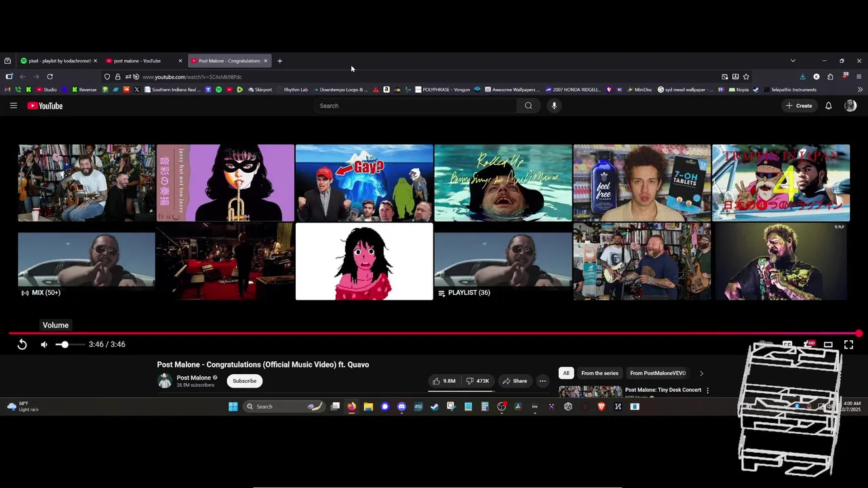Run search with the magnifier button
Viewport: 868px width, 488px height.
(x=528, y=106)
